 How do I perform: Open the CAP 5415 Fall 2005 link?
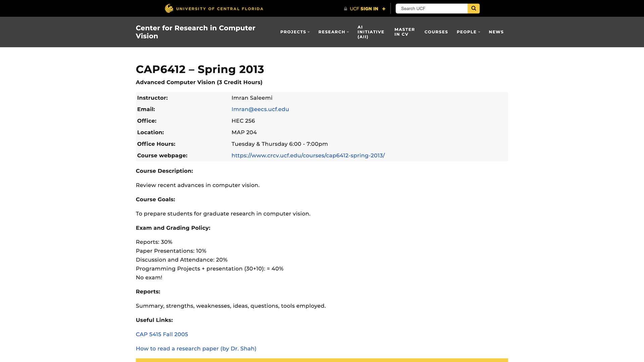[162, 334]
